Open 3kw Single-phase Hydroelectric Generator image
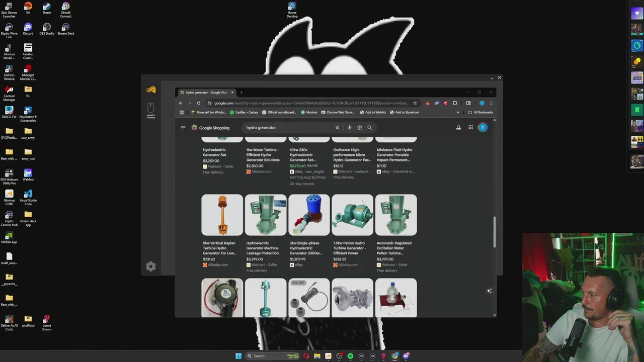The width and height of the screenshot is (644, 362). pos(309,215)
